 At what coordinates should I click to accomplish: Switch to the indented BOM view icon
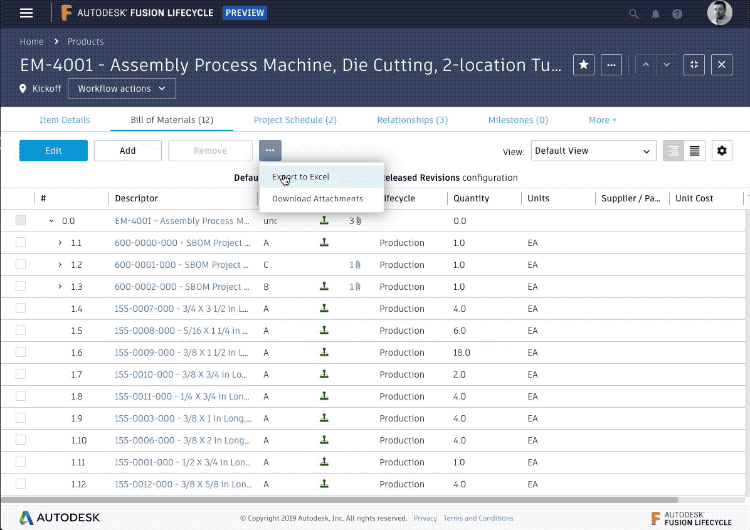pos(673,151)
